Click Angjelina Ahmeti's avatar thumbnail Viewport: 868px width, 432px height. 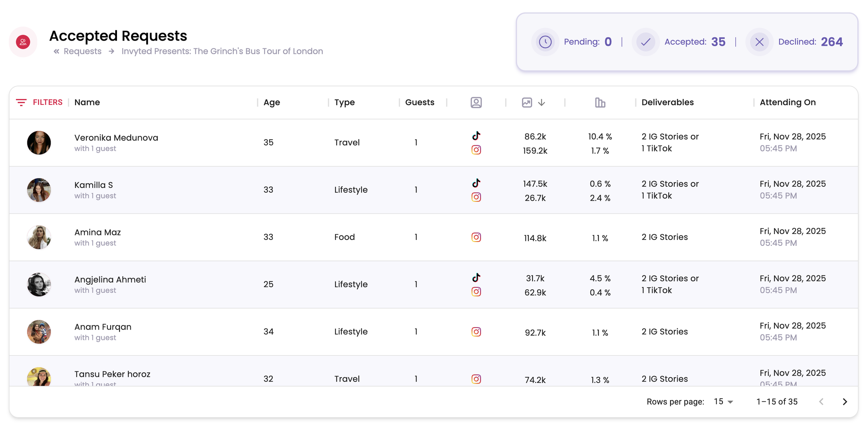(x=39, y=284)
